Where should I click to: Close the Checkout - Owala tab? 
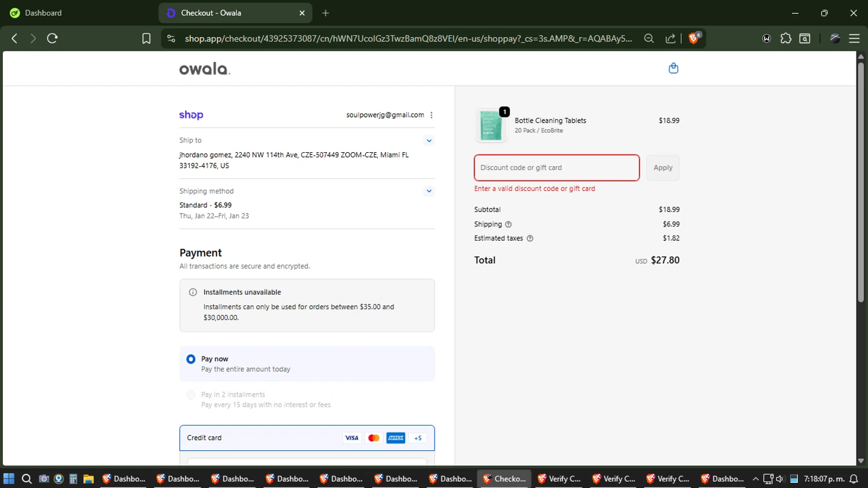(x=302, y=13)
